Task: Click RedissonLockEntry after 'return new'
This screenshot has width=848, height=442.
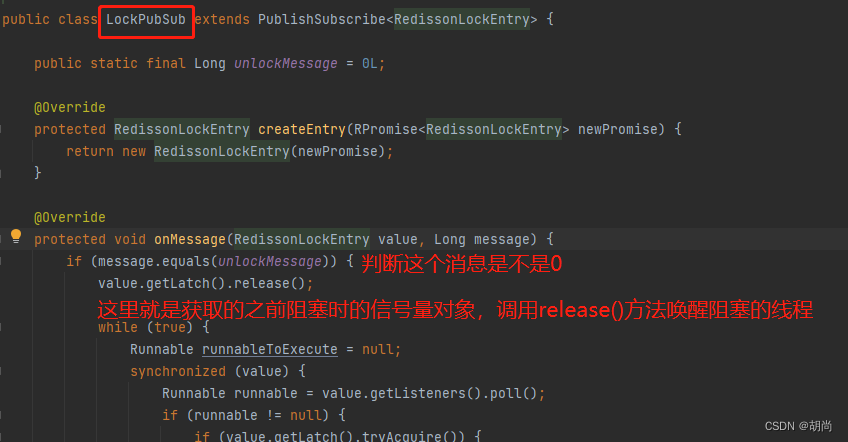Action: [222, 151]
